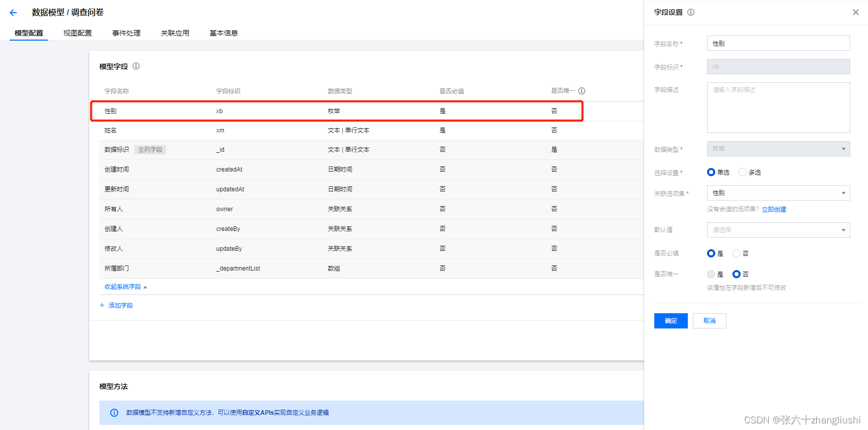
Task: Open the 数据类型 dropdown
Action: [x=778, y=149]
